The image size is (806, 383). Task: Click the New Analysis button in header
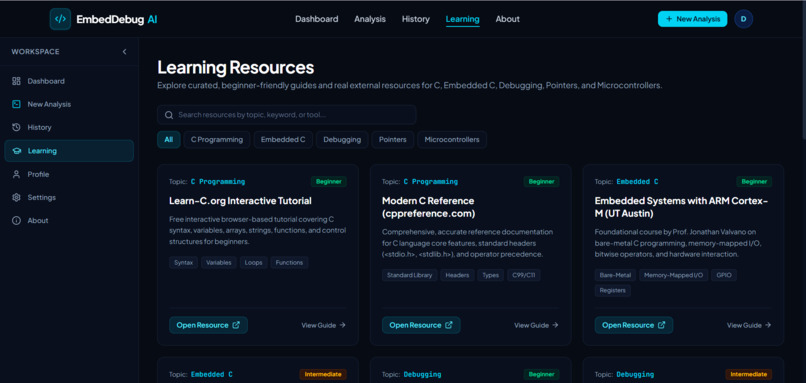pos(692,19)
